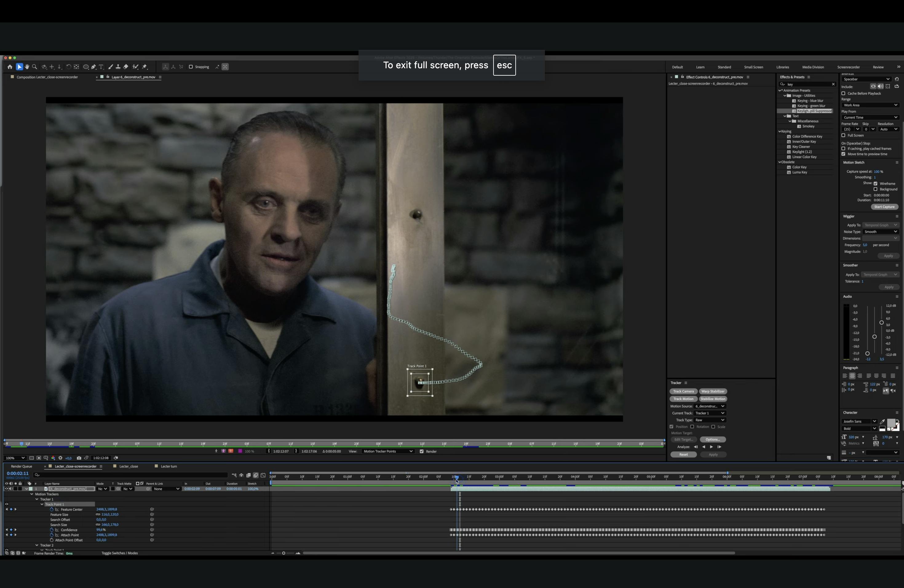Viewport: 904px width, 588px height.
Task: Switch to Lecter turn timeline tab
Action: click(x=169, y=467)
